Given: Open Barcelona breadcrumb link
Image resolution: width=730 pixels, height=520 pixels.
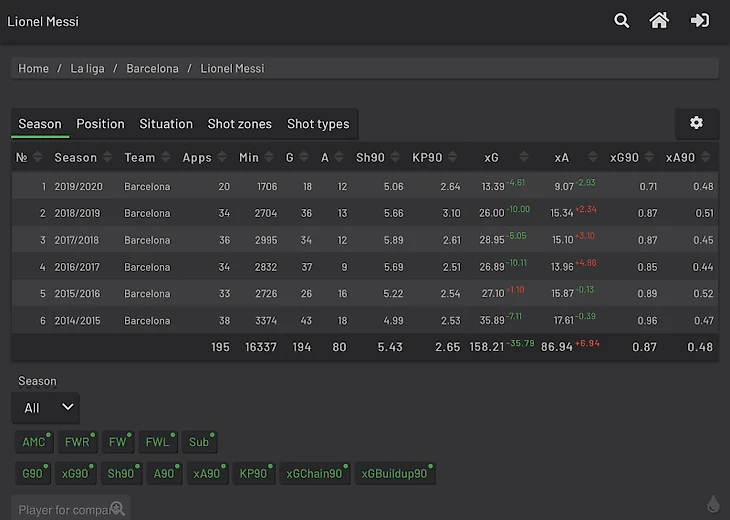Looking at the screenshot, I should tap(152, 69).
